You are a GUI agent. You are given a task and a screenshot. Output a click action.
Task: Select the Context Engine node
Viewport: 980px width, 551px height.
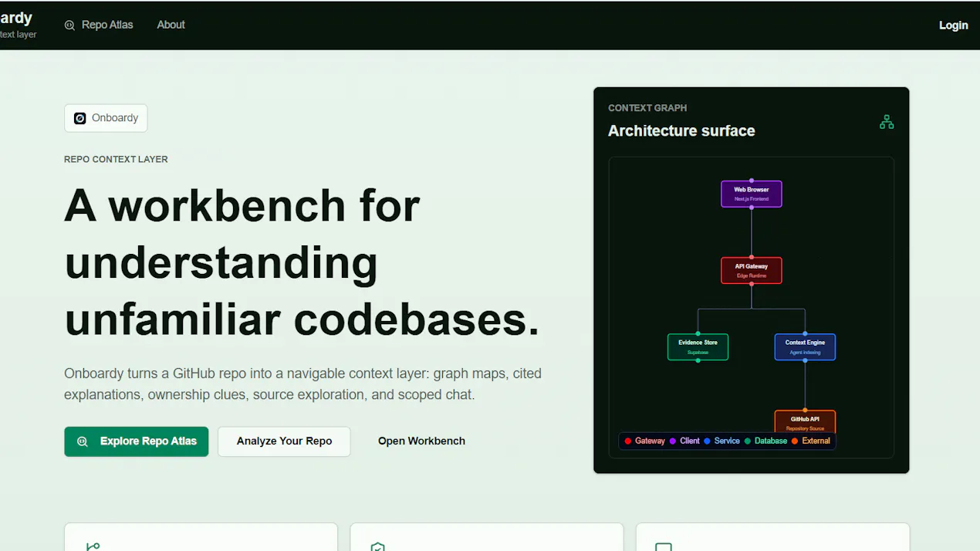coord(805,347)
